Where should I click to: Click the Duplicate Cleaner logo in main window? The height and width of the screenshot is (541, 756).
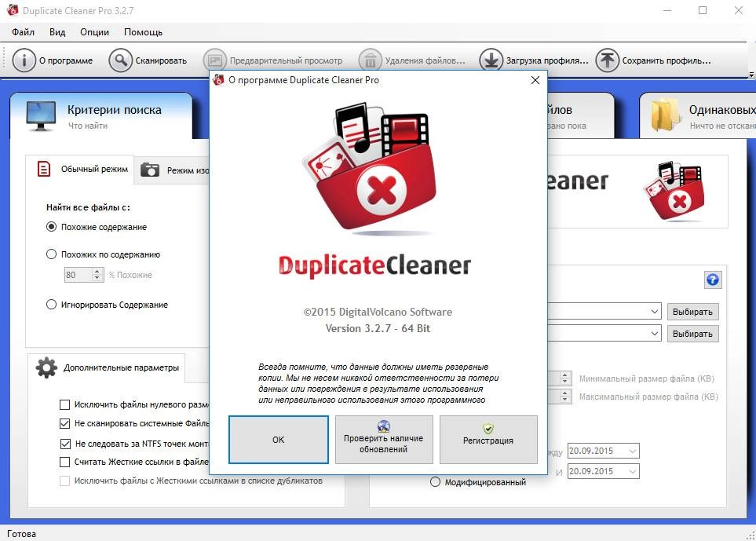(x=674, y=191)
